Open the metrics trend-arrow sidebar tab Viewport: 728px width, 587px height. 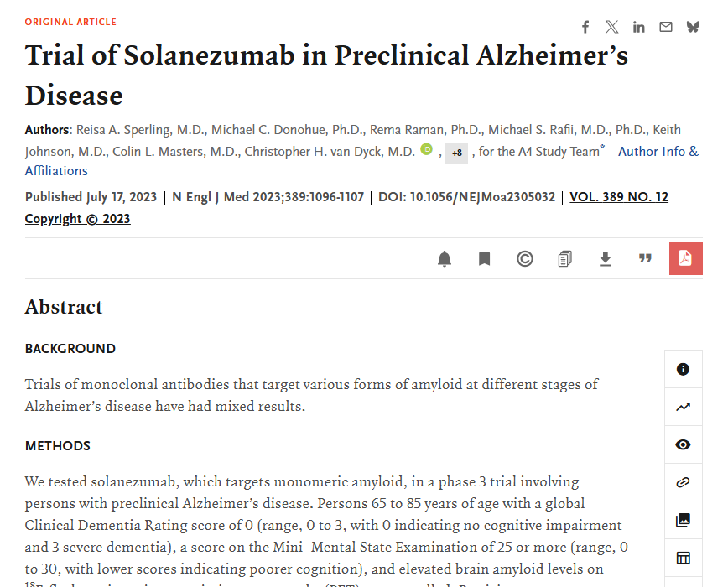tap(683, 407)
